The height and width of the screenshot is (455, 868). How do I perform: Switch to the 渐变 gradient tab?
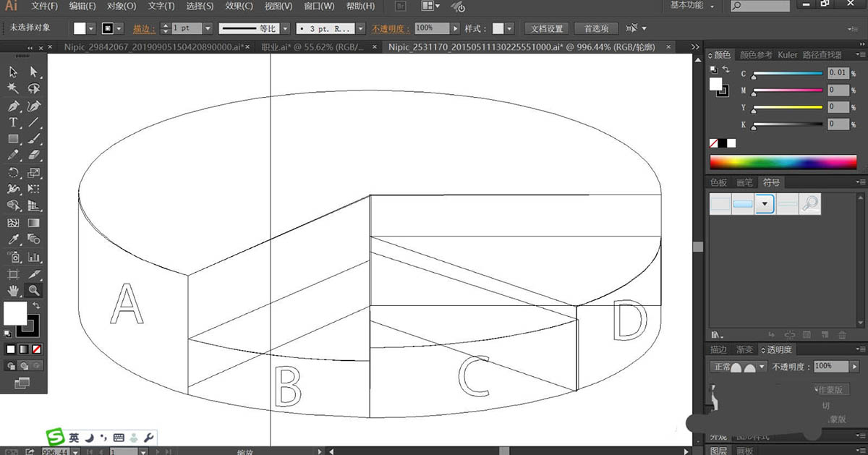(x=744, y=350)
